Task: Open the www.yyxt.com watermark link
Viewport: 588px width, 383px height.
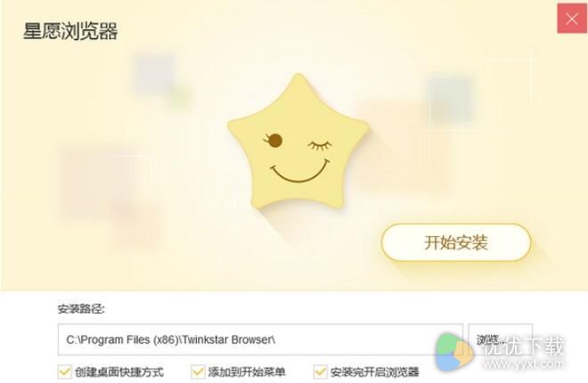Action: click(524, 363)
